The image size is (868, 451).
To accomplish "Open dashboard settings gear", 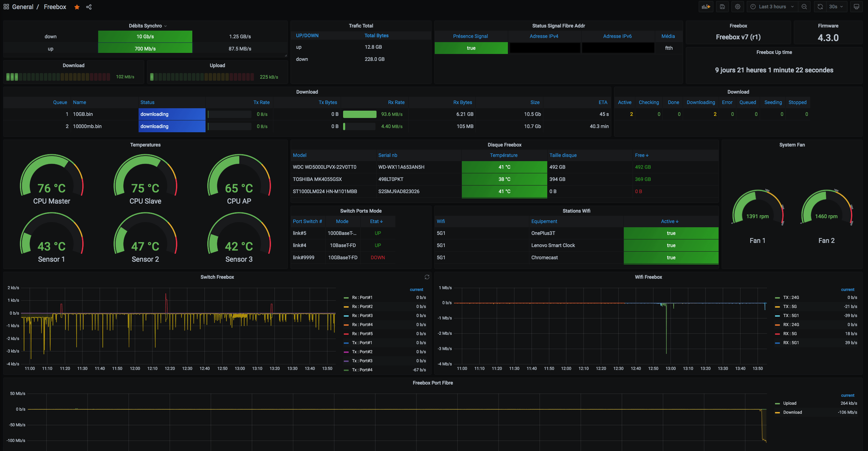I will click(x=738, y=7).
